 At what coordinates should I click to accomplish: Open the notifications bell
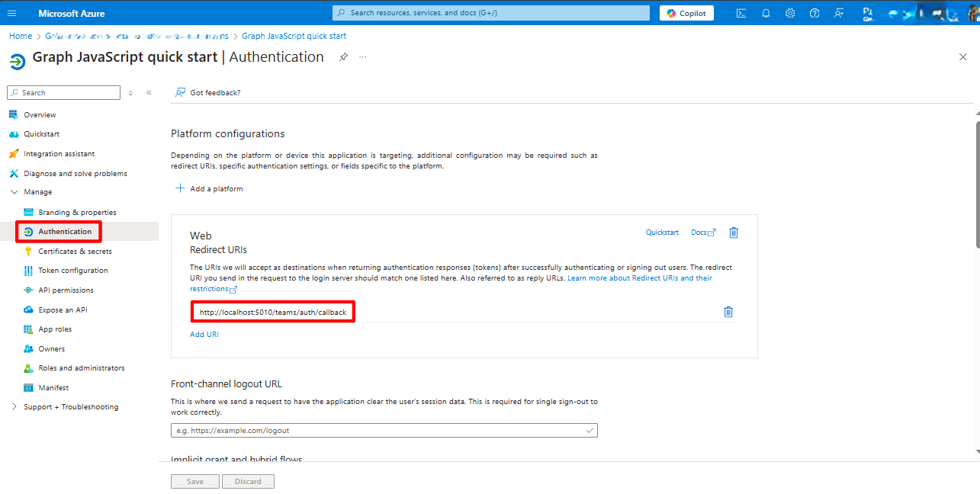pyautogui.click(x=766, y=13)
